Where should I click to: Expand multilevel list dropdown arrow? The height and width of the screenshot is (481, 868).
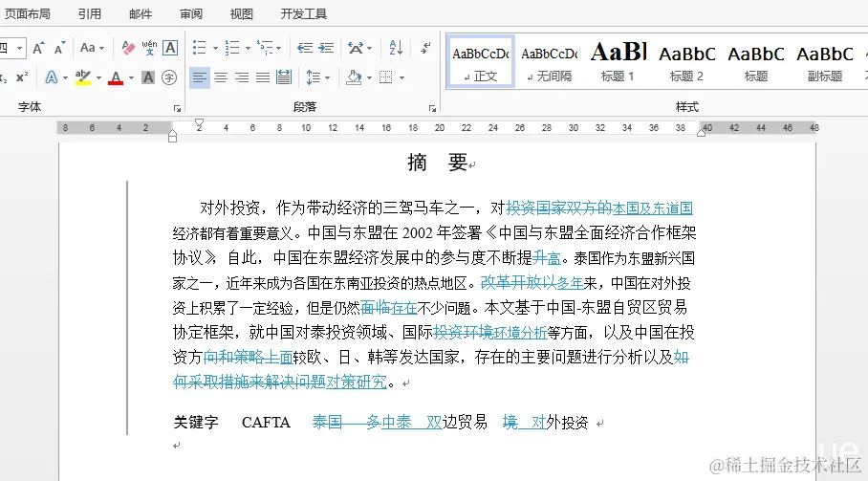tap(278, 49)
